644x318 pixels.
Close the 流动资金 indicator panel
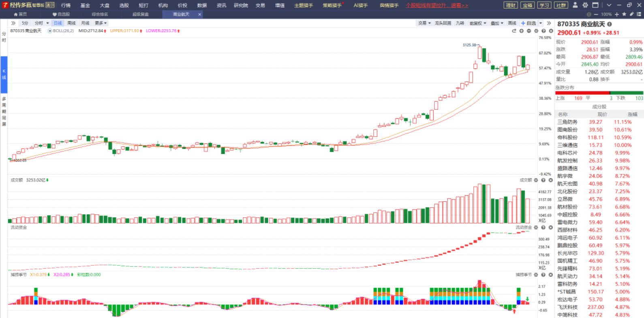pos(550,228)
